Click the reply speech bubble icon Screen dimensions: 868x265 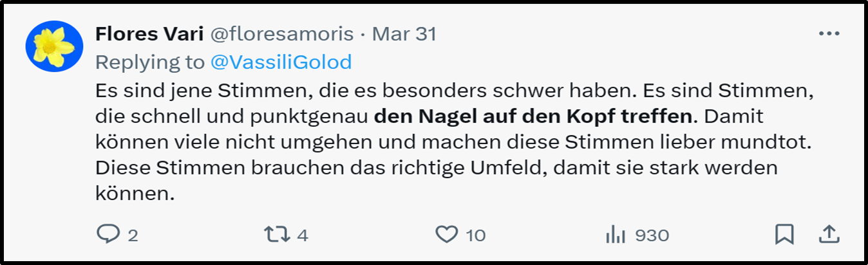[106, 235]
